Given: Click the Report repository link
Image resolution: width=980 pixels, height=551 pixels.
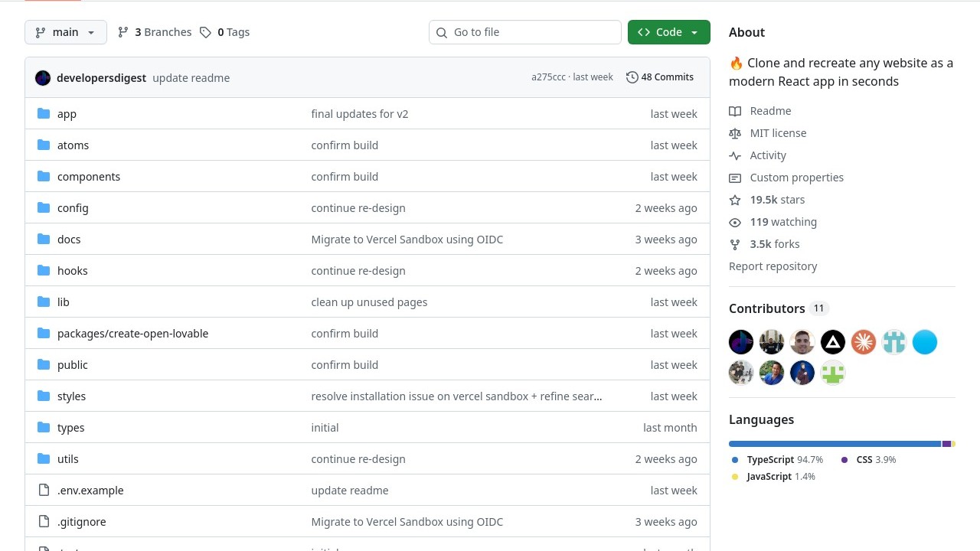Looking at the screenshot, I should [773, 266].
